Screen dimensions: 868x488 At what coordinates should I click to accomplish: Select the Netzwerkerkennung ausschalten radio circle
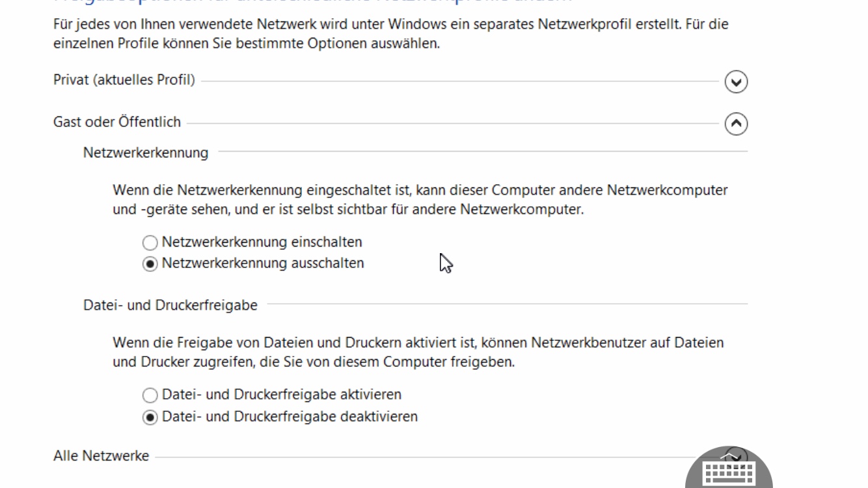click(x=150, y=264)
